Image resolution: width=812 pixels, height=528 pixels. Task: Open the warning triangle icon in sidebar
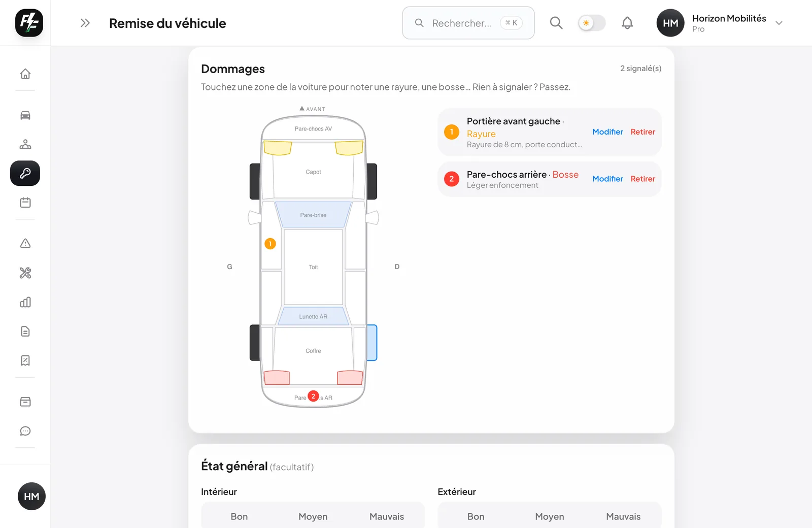tap(25, 244)
